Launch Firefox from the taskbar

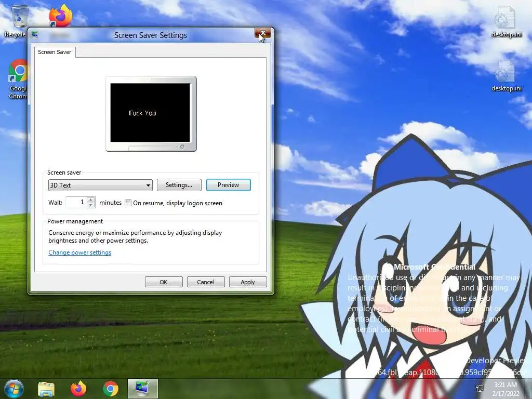click(x=78, y=389)
